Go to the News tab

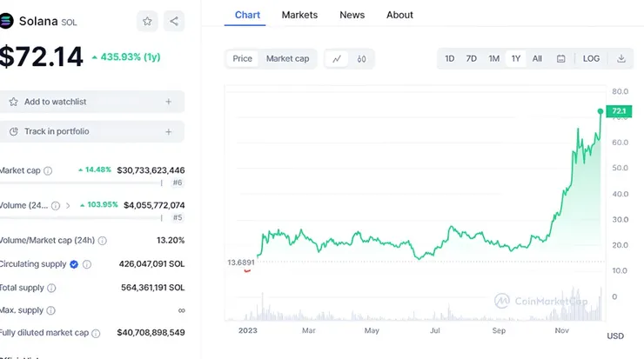coord(352,15)
